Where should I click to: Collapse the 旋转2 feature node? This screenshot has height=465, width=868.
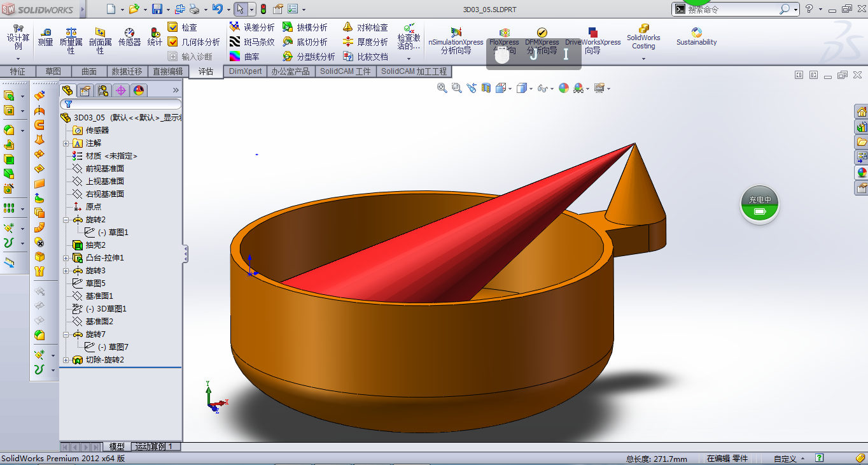pos(66,220)
